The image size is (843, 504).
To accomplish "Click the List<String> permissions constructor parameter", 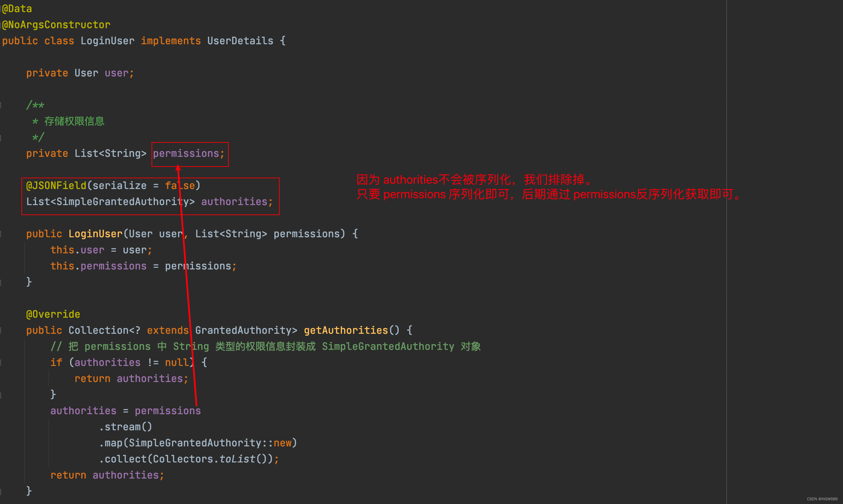I will (268, 234).
